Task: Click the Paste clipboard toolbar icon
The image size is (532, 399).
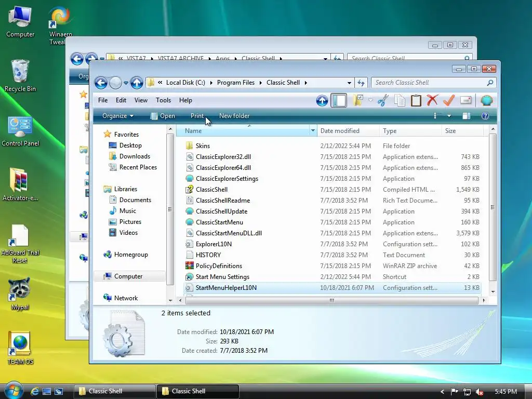Action: (416, 100)
